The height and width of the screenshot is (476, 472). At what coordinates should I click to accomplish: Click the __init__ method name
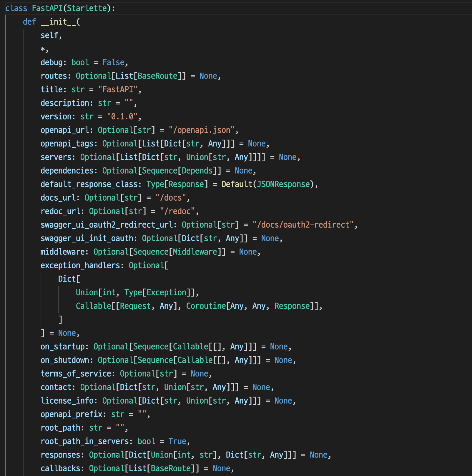click(x=58, y=22)
